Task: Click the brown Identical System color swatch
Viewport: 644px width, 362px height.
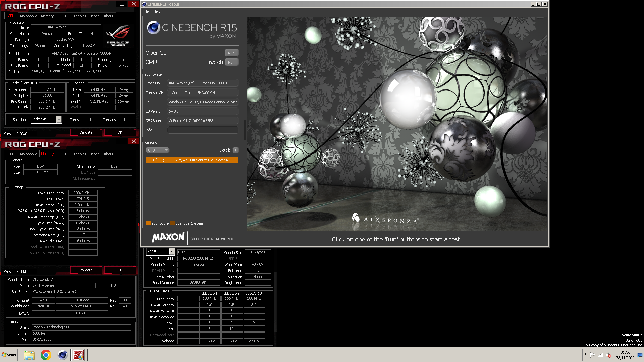Action: tap(173, 223)
